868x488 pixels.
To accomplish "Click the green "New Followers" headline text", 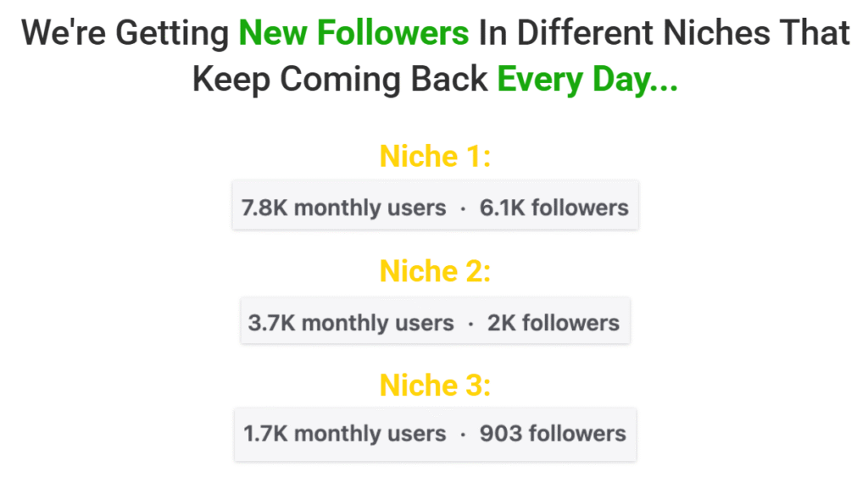I will [x=353, y=34].
